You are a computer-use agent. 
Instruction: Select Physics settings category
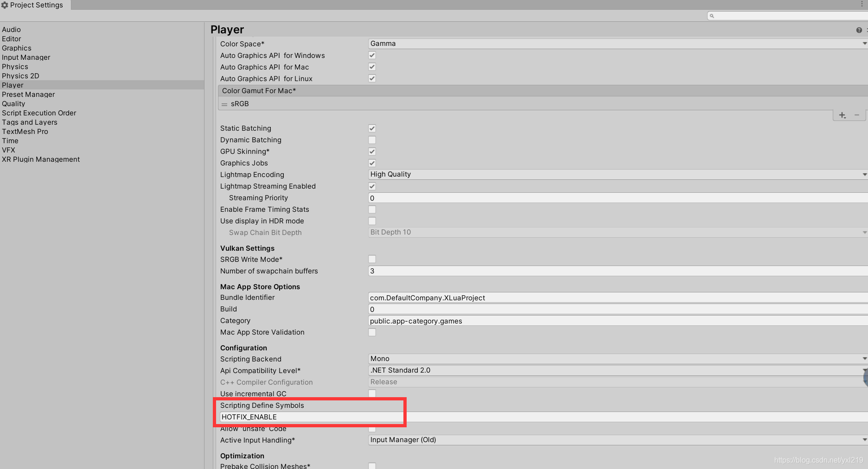[x=102, y=67]
